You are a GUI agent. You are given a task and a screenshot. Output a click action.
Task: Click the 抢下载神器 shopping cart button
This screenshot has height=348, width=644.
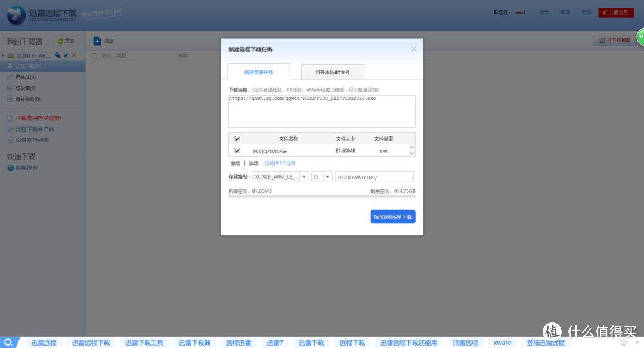(614, 40)
